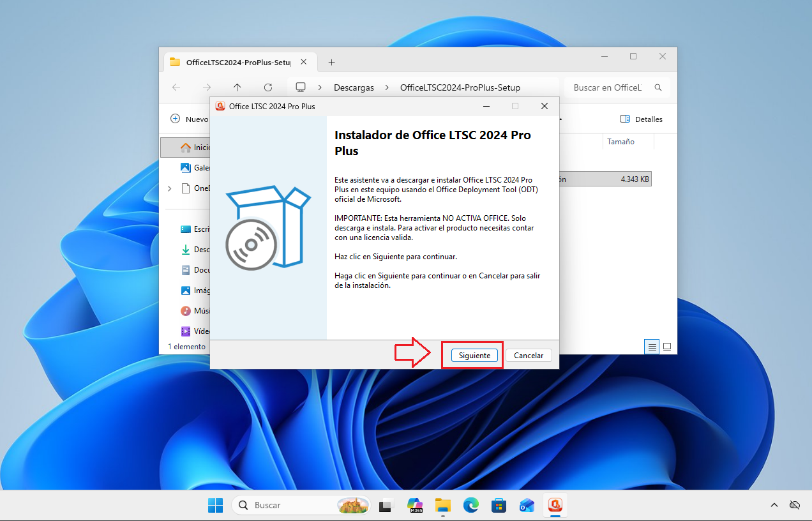Click the Office installer taskbar icon
This screenshot has width=812, height=521.
(555, 505)
